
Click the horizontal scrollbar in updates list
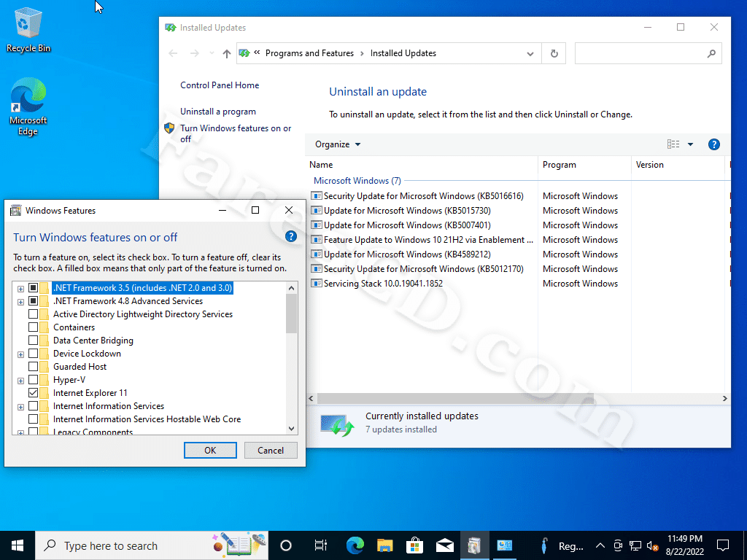pos(455,399)
